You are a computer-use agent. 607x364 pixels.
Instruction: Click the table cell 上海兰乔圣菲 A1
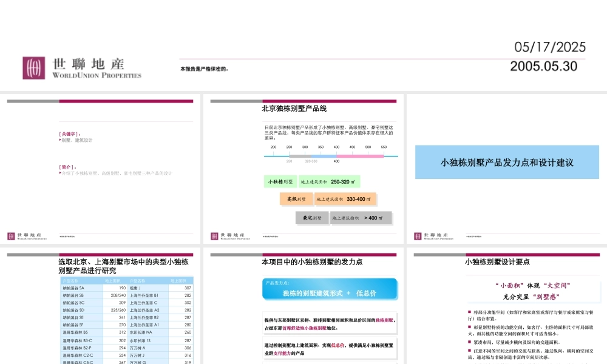(148, 325)
